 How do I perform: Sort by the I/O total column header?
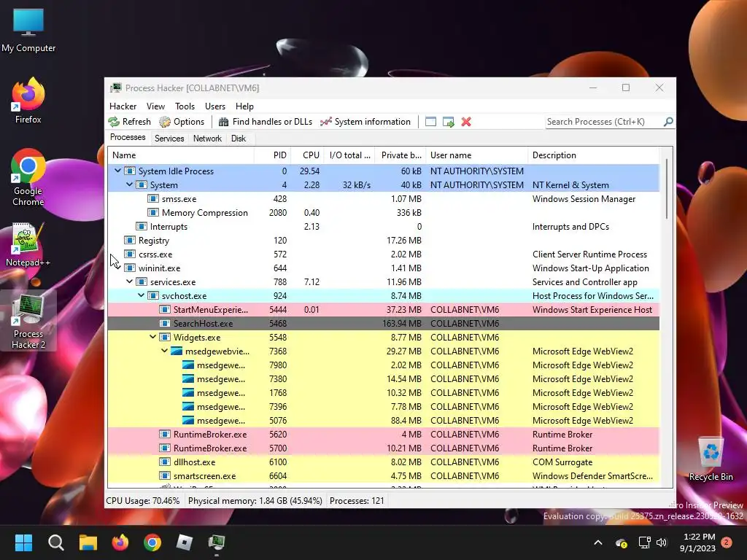pos(349,155)
